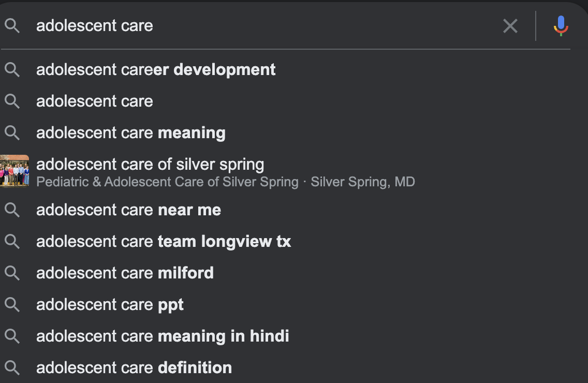
Task: Select the 'adolescent career development' suggestion
Action: (156, 70)
